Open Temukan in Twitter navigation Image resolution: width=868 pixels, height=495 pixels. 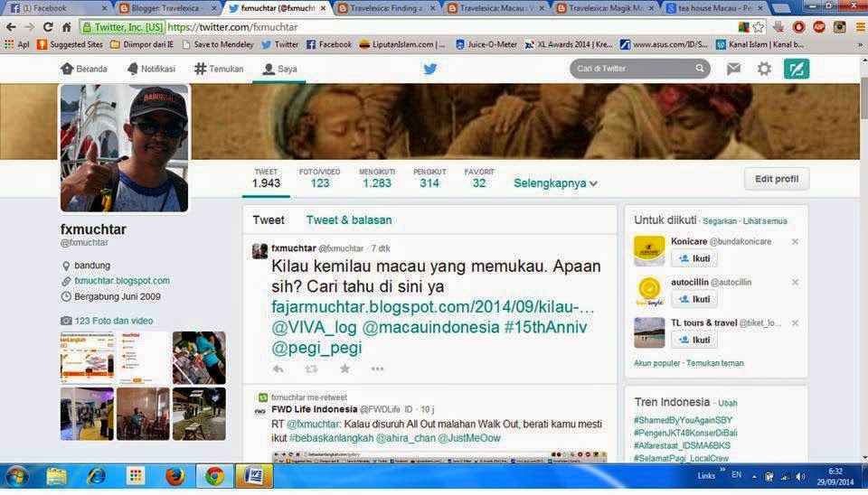pyautogui.click(x=219, y=69)
